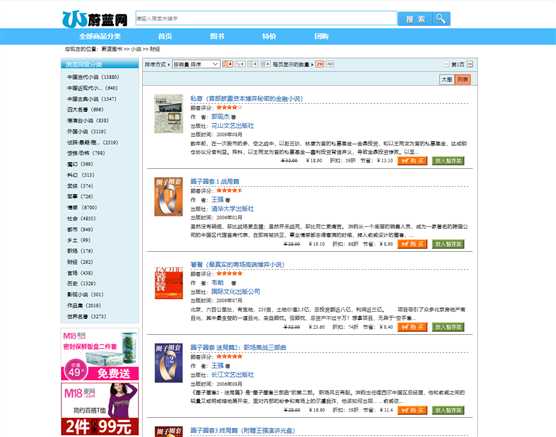
Task: Click the next-page arrow icon in the pager
Action: coord(470,64)
